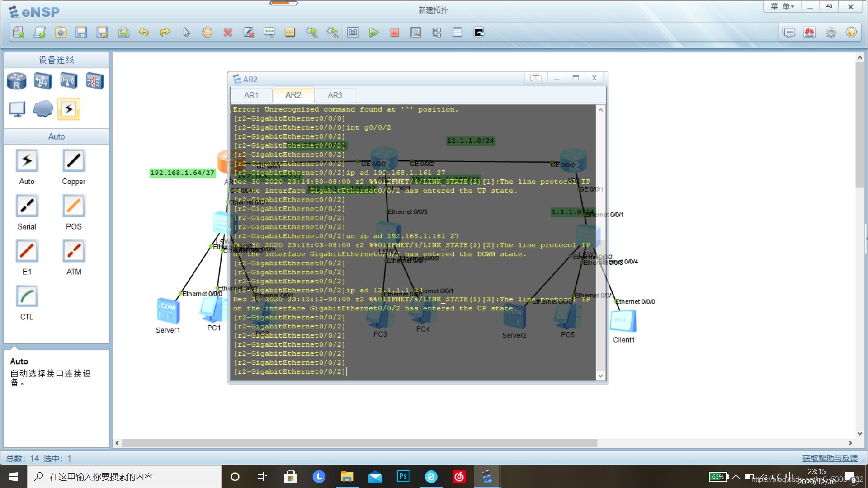Click the red X delete tool

[228, 32]
